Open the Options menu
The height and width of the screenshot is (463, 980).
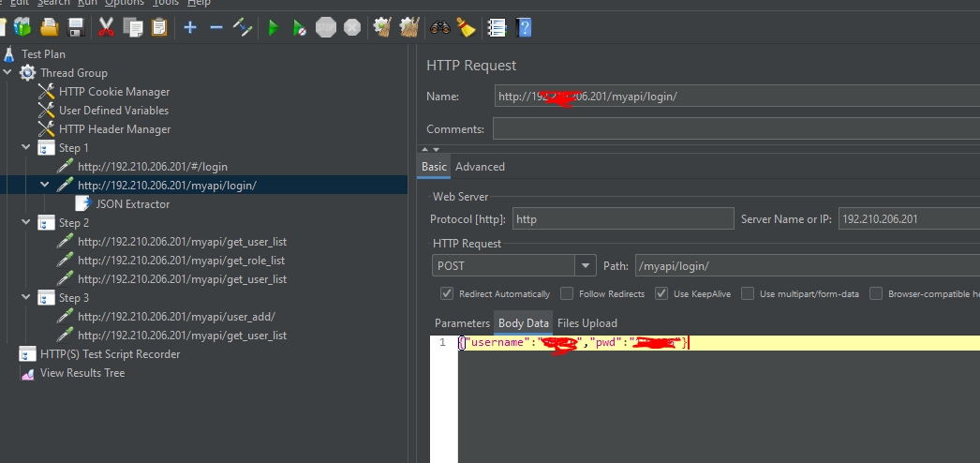pos(125,3)
